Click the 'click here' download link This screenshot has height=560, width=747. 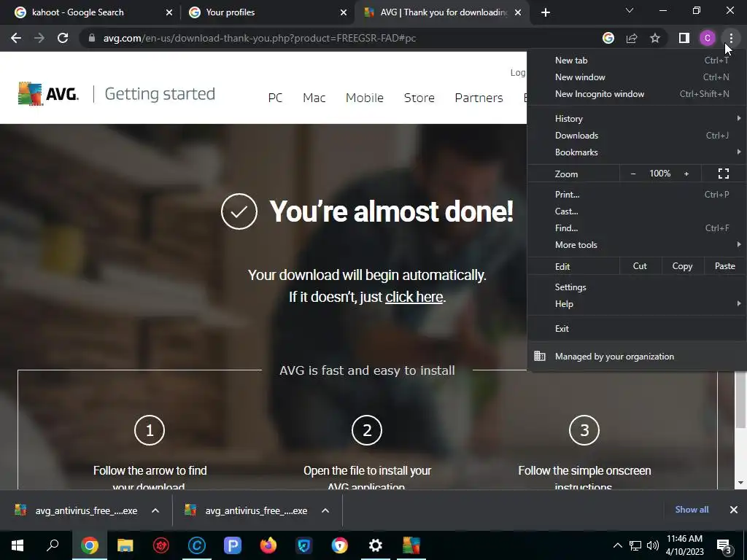pyautogui.click(x=414, y=297)
